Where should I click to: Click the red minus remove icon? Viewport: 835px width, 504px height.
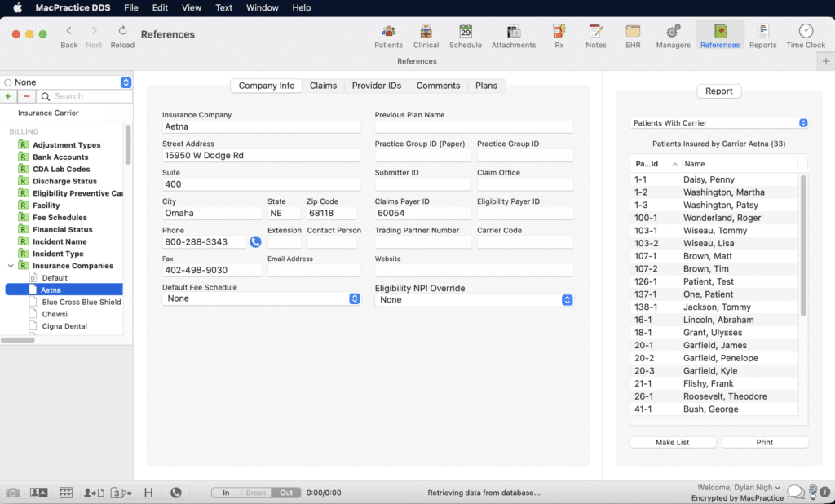click(27, 96)
